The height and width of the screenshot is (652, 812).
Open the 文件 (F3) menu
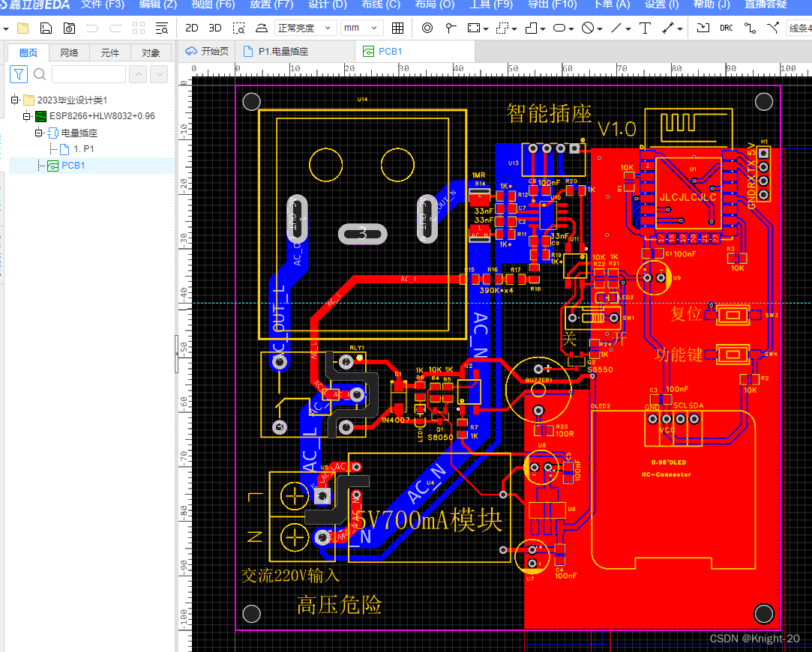tap(103, 4)
